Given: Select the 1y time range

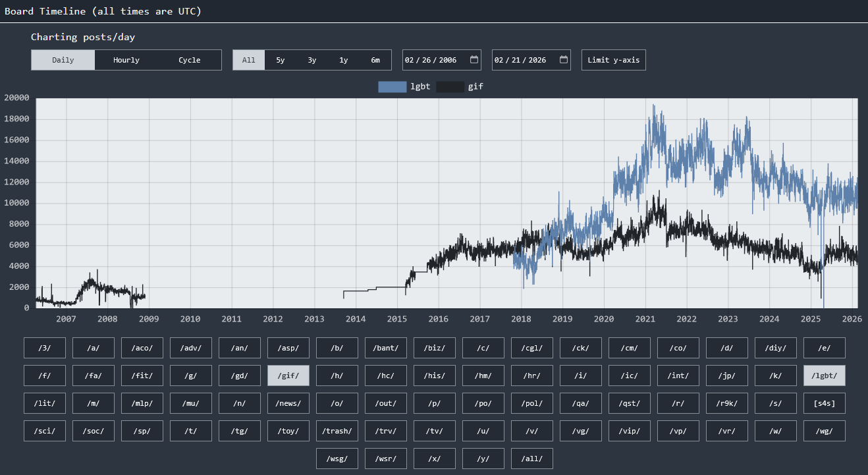Looking at the screenshot, I should point(344,60).
